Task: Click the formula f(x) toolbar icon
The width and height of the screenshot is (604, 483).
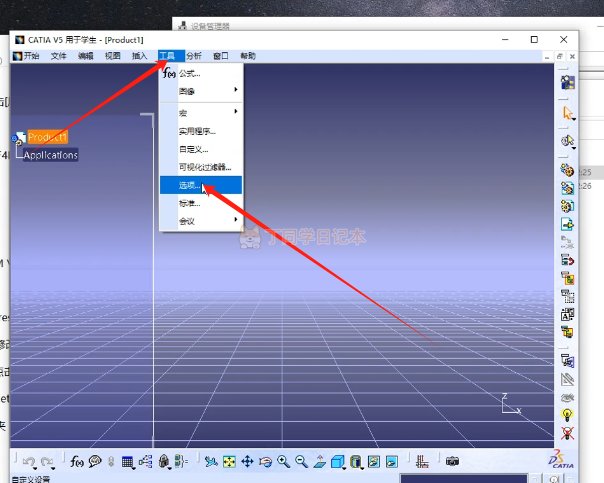Action: coord(77,462)
